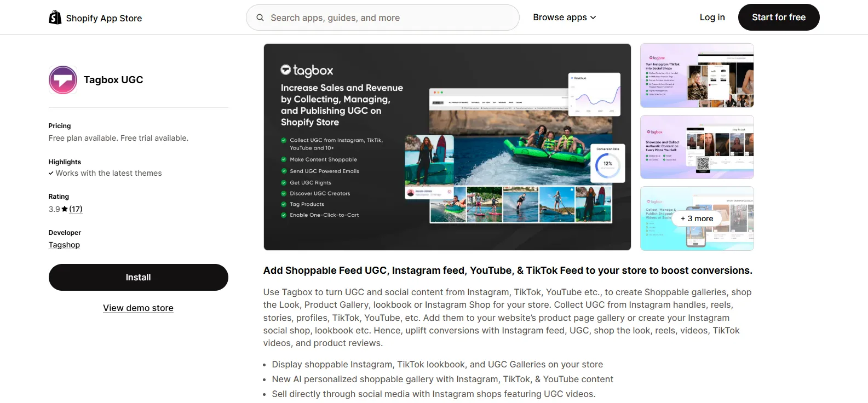
Task: Open the Tagshop developer link
Action: click(64, 245)
